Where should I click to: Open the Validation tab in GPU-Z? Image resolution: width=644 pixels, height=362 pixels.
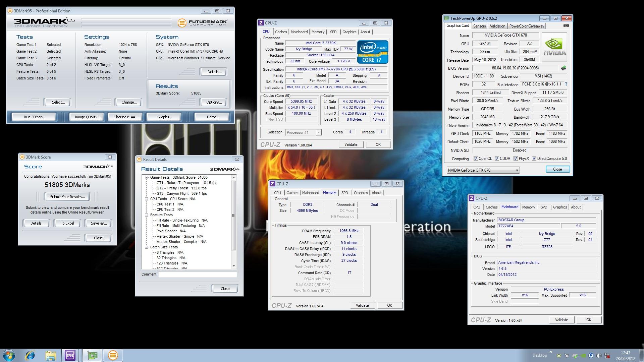[497, 26]
